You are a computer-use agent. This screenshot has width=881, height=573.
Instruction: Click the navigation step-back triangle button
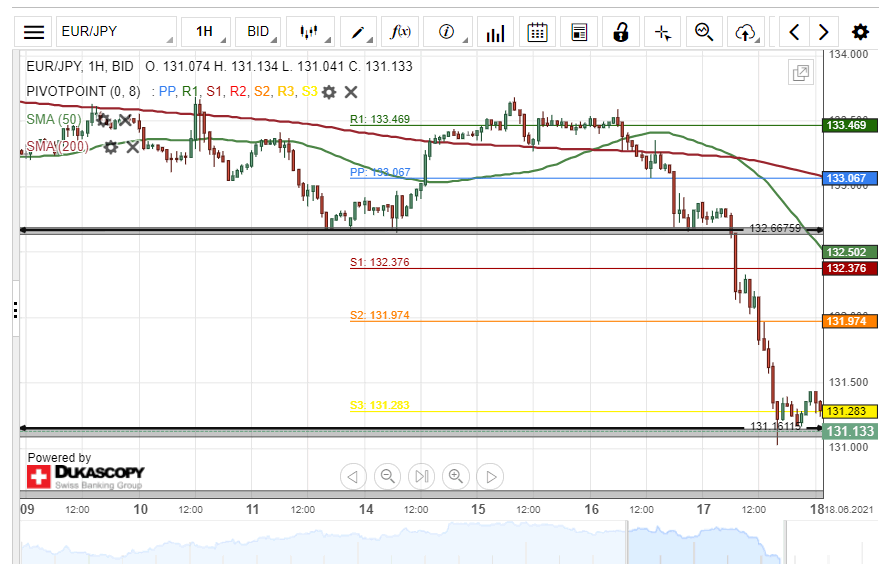(353, 477)
